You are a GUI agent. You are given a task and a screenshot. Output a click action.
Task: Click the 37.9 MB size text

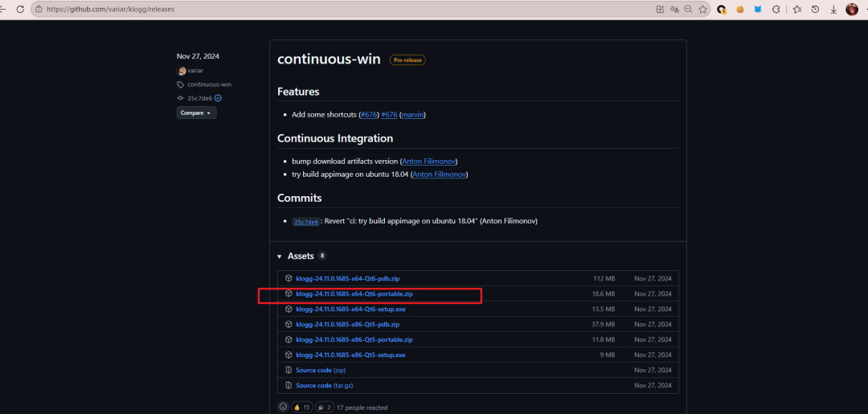604,324
